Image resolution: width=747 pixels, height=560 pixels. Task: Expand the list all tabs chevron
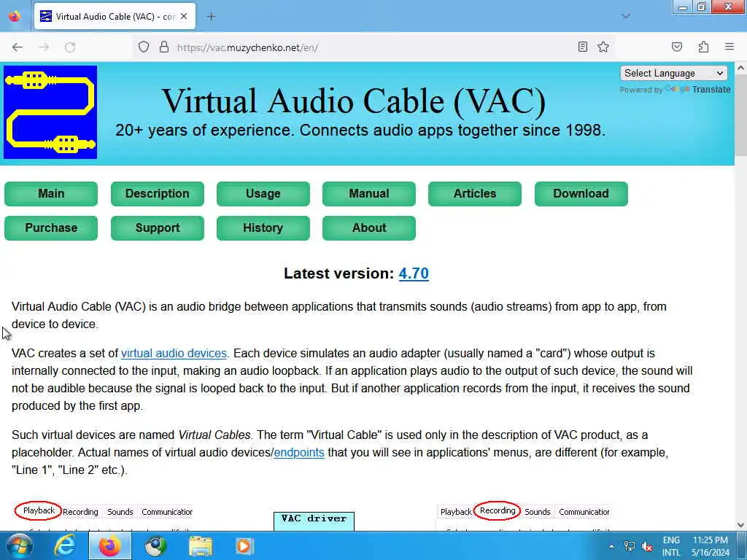(x=625, y=16)
